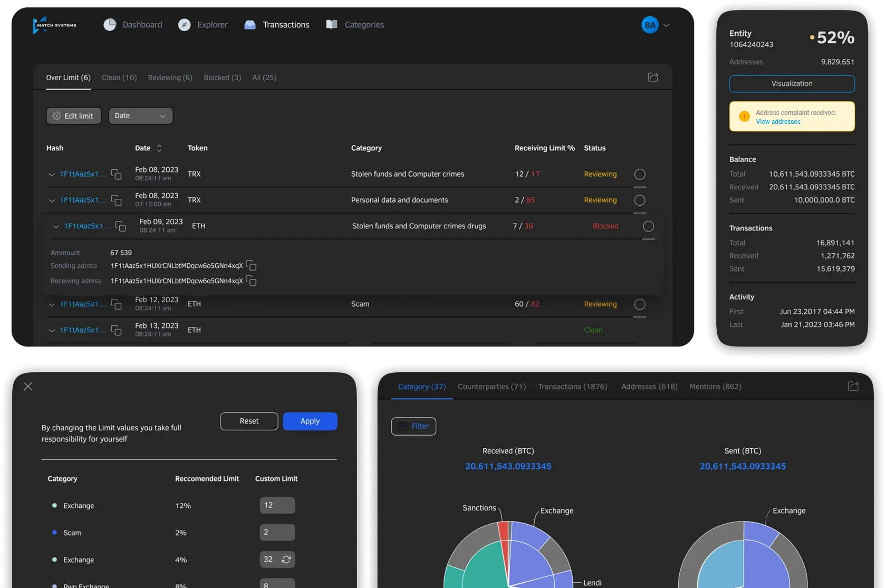The height and width of the screenshot is (588, 886).
Task: Click the Entity ID 1064240243
Action: tap(751, 45)
